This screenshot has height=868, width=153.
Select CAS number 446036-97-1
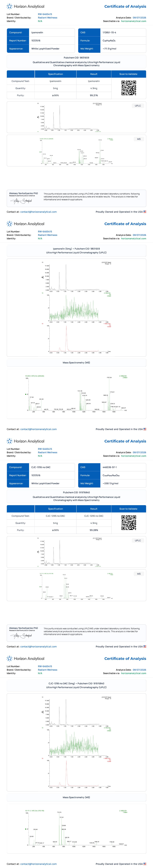[109, 467]
